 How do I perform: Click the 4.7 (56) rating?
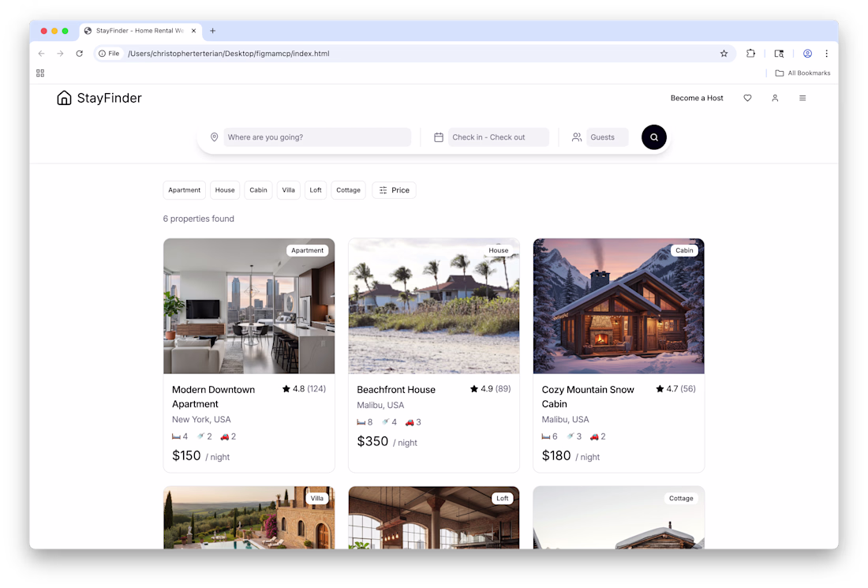click(x=676, y=389)
